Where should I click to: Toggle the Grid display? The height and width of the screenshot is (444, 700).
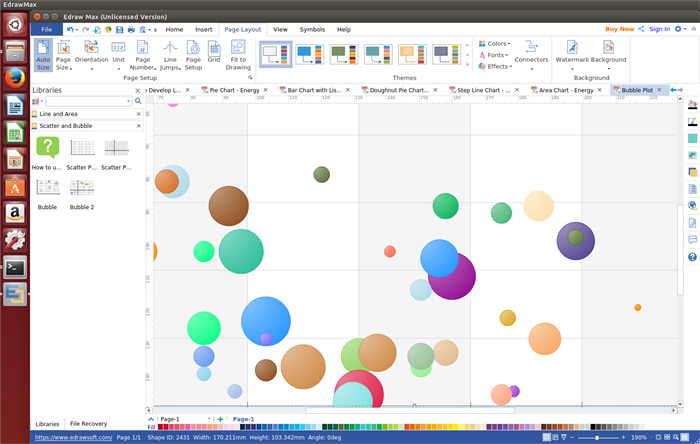tap(214, 52)
